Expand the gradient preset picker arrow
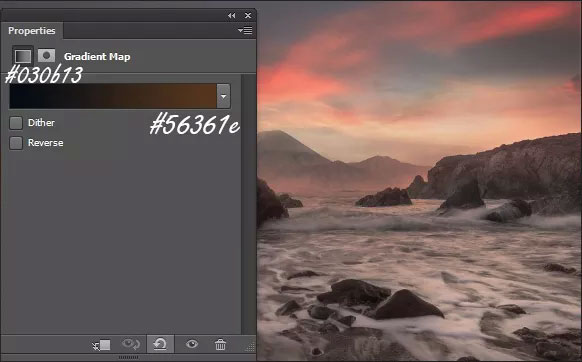 [223, 96]
